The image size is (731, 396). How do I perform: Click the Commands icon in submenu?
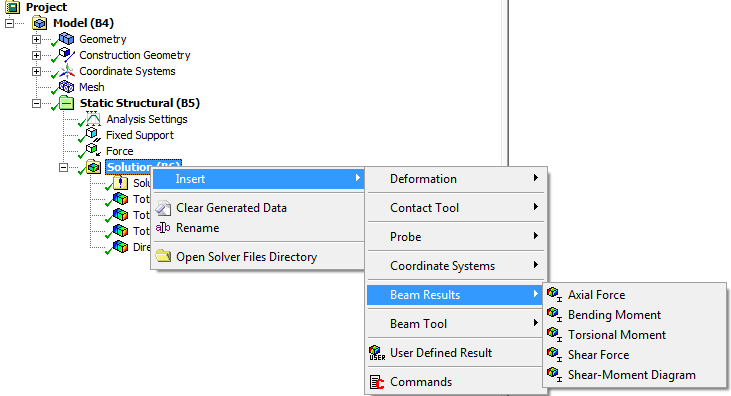[377, 382]
